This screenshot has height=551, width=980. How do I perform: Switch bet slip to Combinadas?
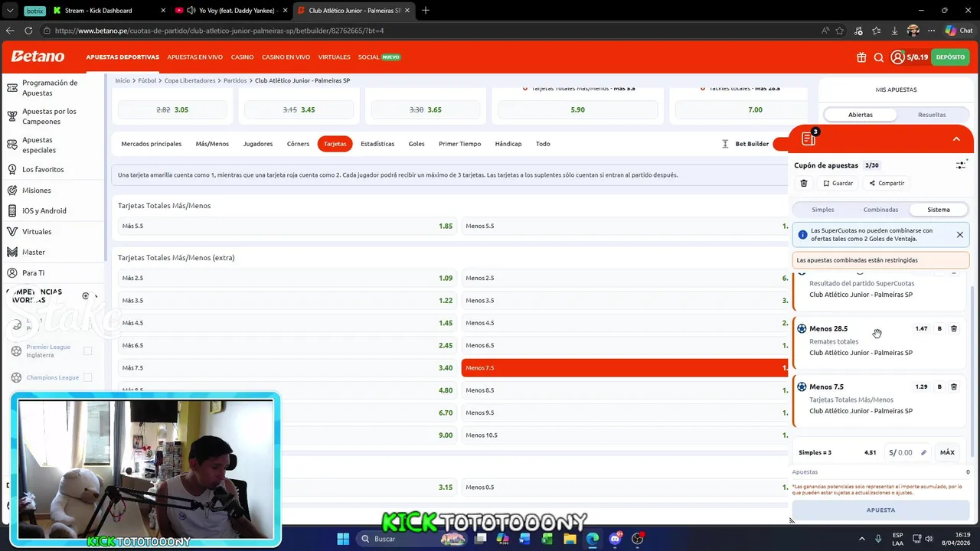[880, 210]
